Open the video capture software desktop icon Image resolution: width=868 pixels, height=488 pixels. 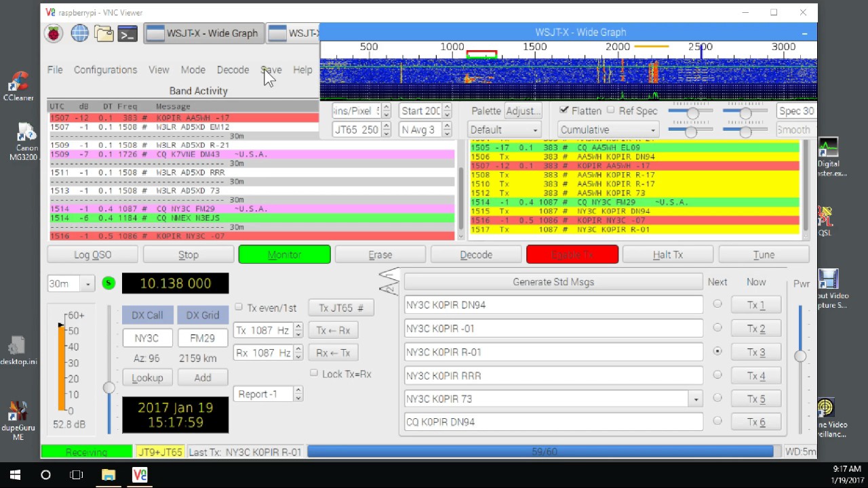[x=829, y=289]
